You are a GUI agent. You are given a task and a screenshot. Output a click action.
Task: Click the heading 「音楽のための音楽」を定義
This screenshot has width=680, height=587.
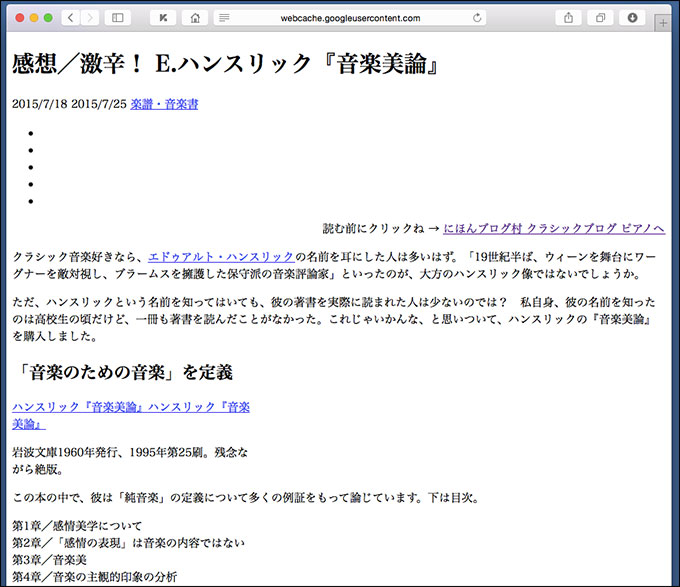click(x=123, y=372)
